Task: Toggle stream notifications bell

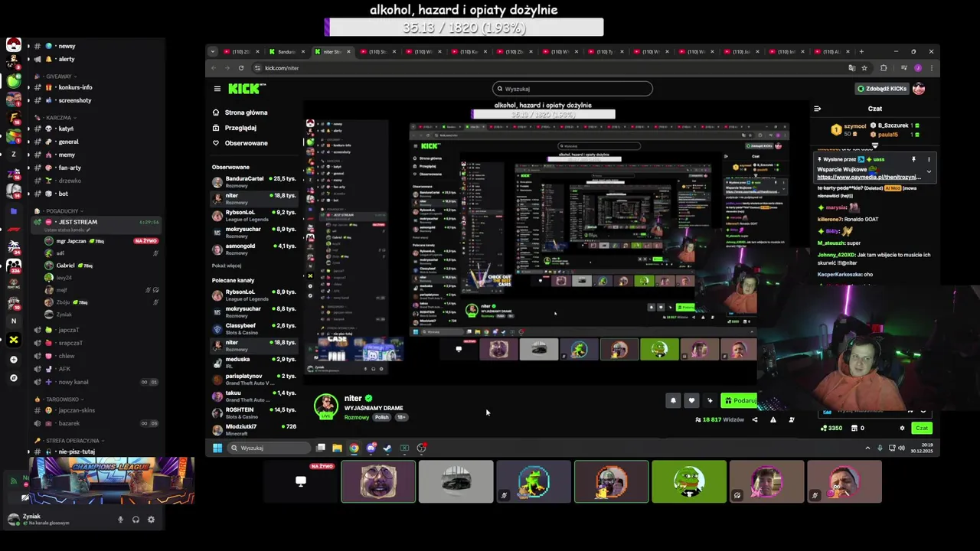Action: (673, 400)
